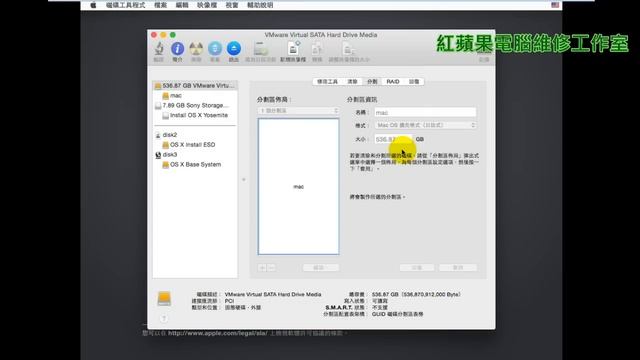Click the left of two bottom-right partition buttons
Screen dimensions: 640x360
pyautogui.click(x=417, y=268)
